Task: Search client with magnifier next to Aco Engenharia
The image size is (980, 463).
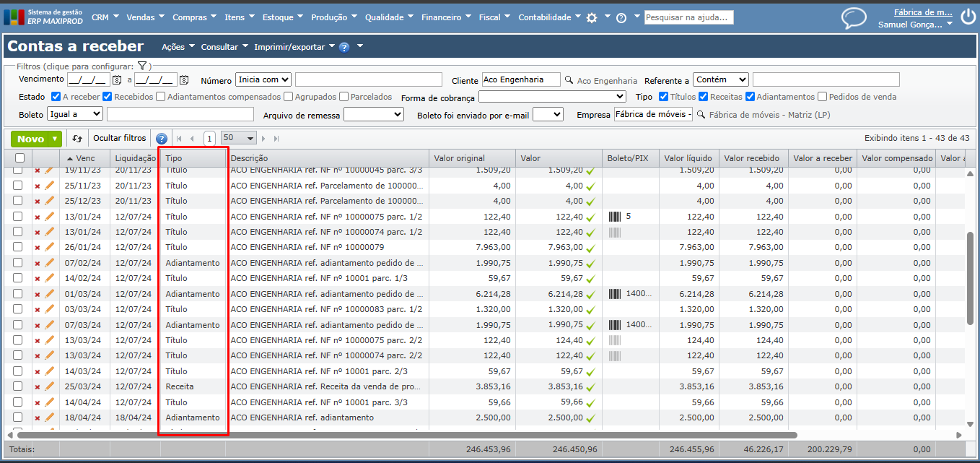Action: 569,81
